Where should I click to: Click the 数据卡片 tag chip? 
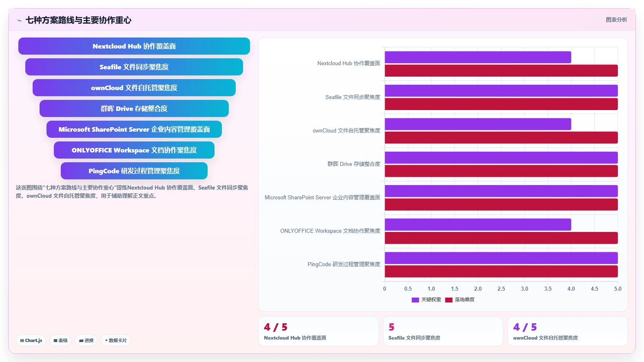click(116, 340)
